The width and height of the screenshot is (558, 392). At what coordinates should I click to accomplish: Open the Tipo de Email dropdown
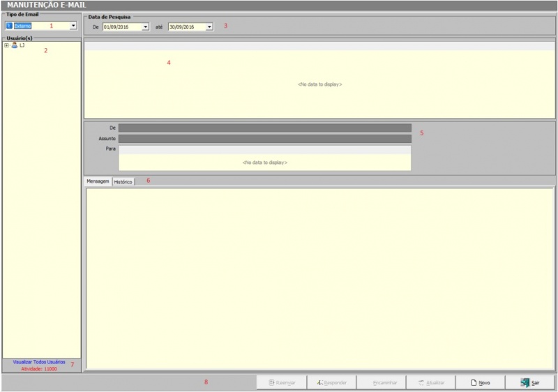pyautogui.click(x=73, y=26)
